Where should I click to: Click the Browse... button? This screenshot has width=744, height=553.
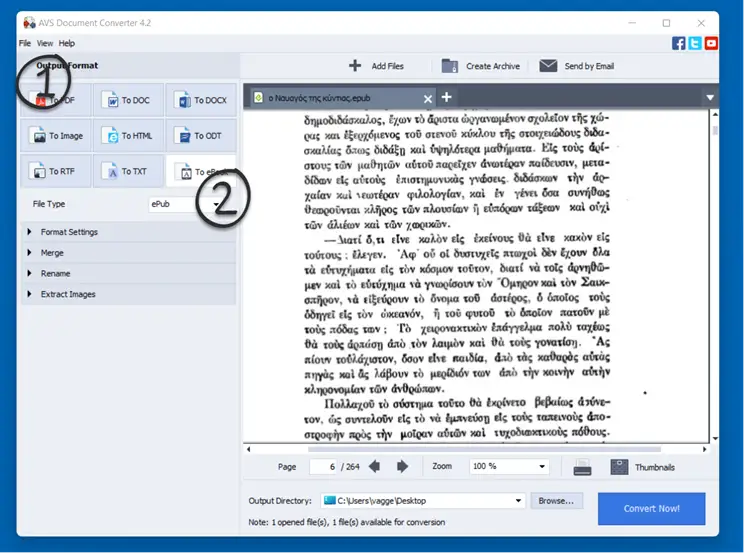pyautogui.click(x=557, y=501)
